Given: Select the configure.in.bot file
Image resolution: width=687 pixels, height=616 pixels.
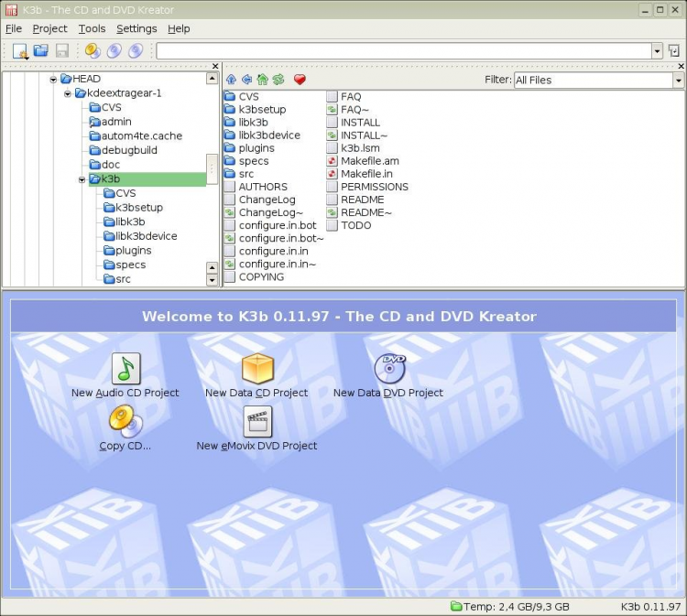Looking at the screenshot, I should click(x=270, y=225).
